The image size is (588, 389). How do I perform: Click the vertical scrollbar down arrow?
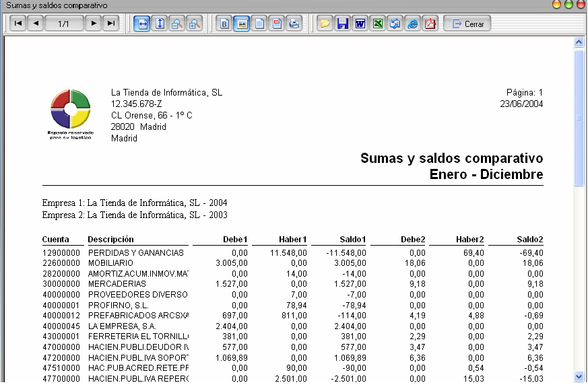tap(579, 376)
